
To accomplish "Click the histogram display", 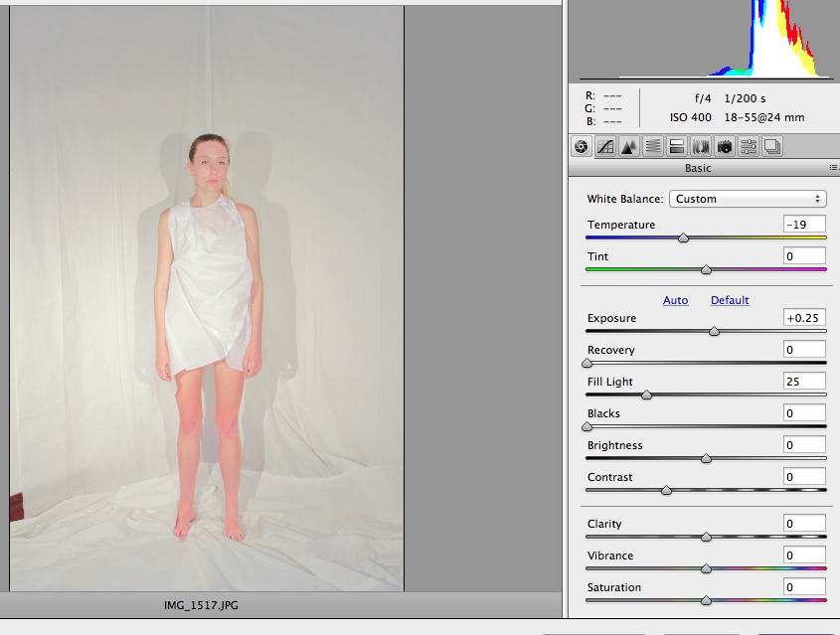I will (704, 40).
